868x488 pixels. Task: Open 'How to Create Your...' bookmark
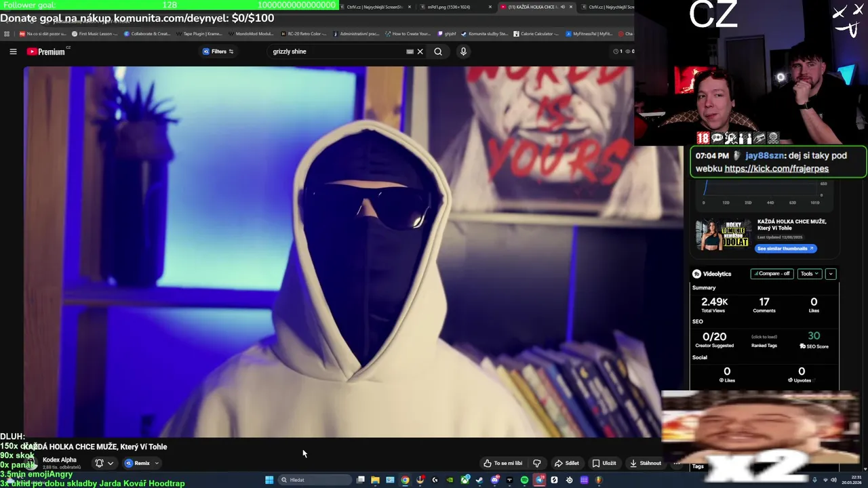[407, 33]
